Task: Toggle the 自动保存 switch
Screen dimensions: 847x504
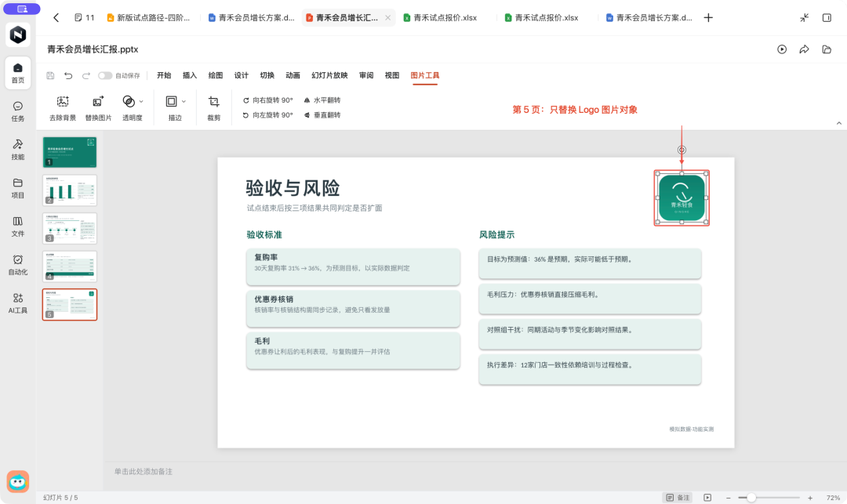Action: pos(105,75)
